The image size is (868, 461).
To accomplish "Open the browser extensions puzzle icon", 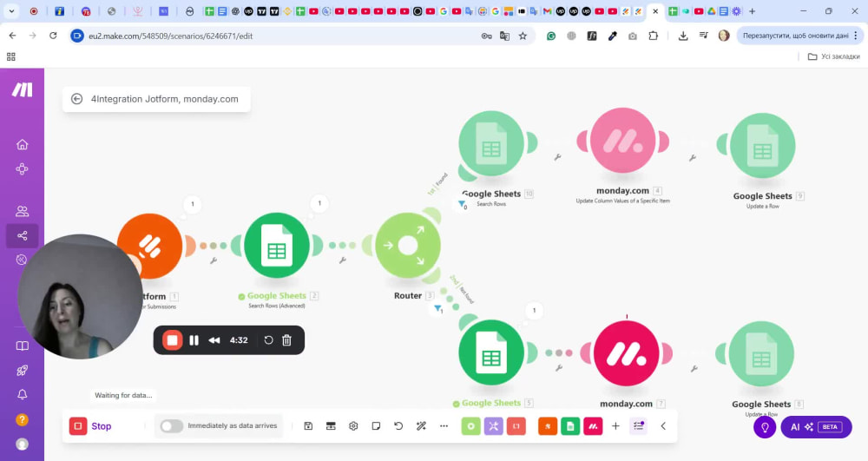I will 654,36.
